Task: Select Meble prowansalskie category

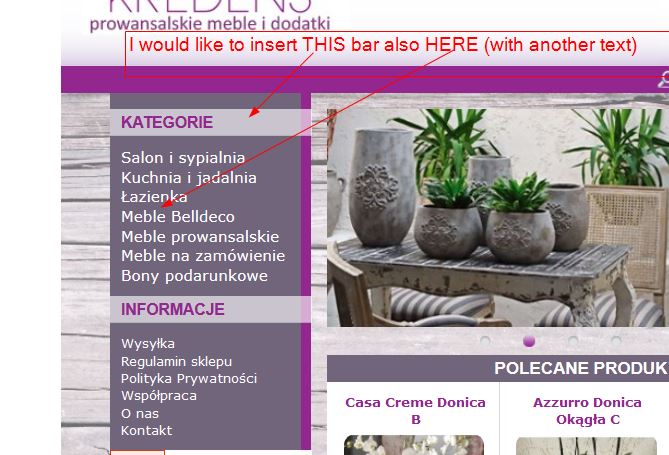Action: pyautogui.click(x=200, y=236)
